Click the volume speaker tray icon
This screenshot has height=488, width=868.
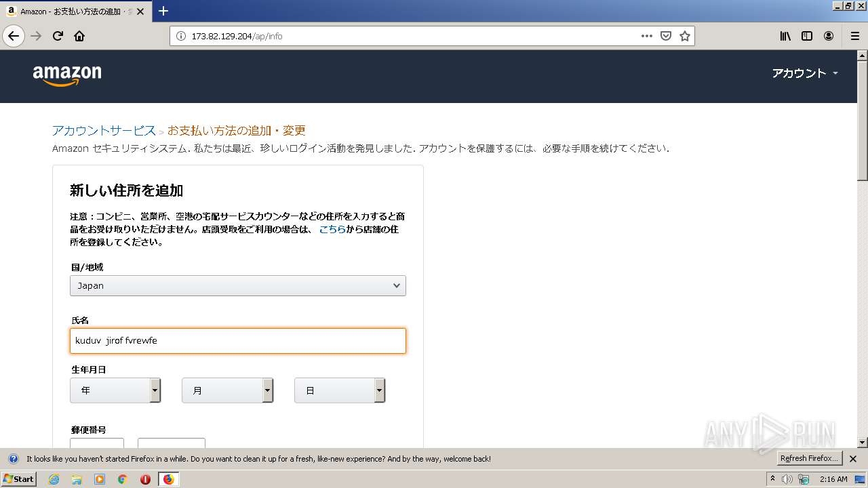tap(787, 479)
